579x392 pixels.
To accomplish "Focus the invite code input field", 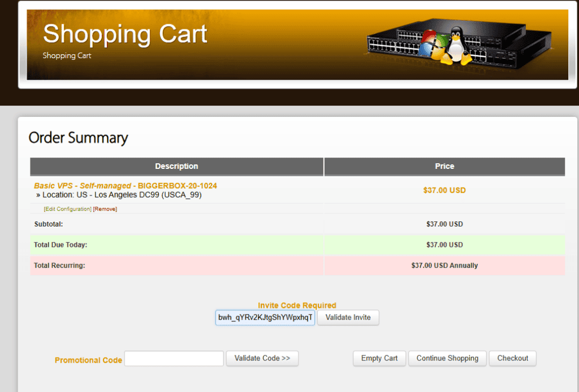I will [265, 317].
